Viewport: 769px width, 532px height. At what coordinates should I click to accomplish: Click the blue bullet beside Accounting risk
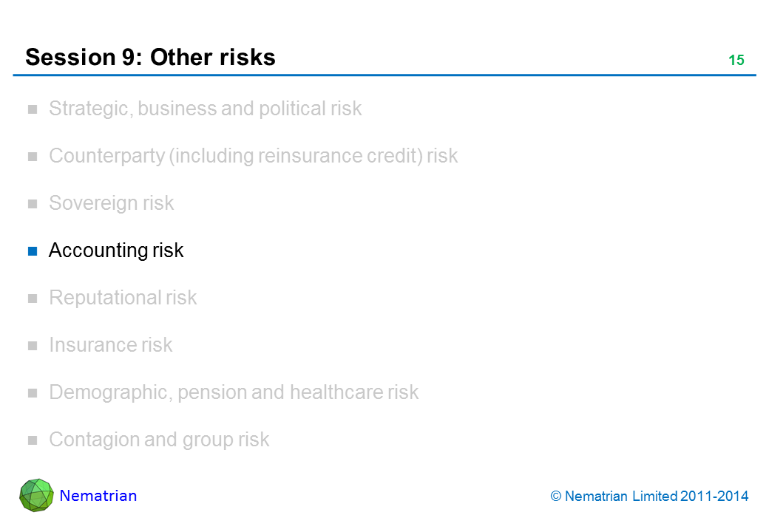click(33, 251)
